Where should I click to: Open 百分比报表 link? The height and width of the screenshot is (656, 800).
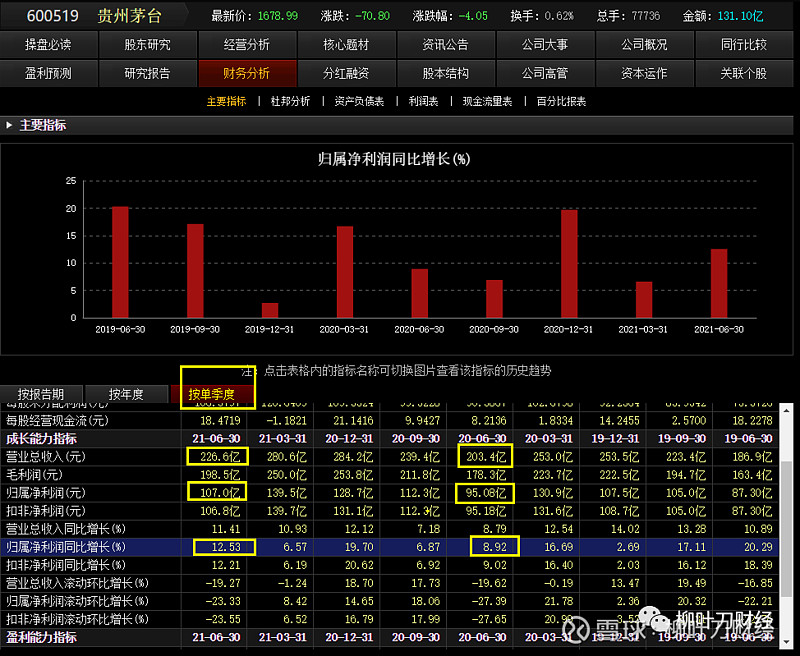click(561, 102)
